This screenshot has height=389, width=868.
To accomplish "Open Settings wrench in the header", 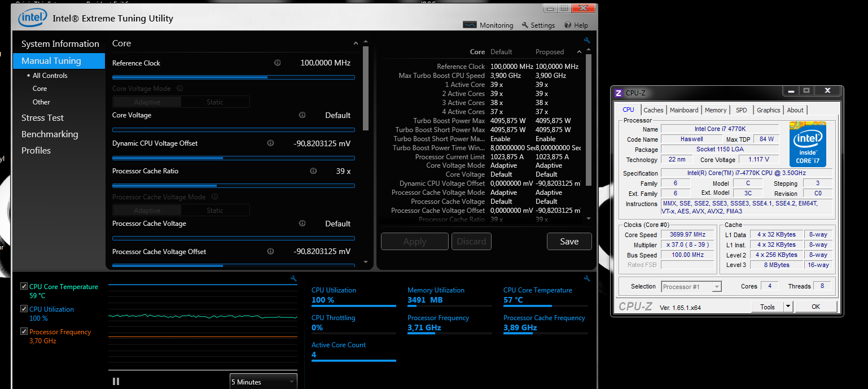I will [525, 25].
